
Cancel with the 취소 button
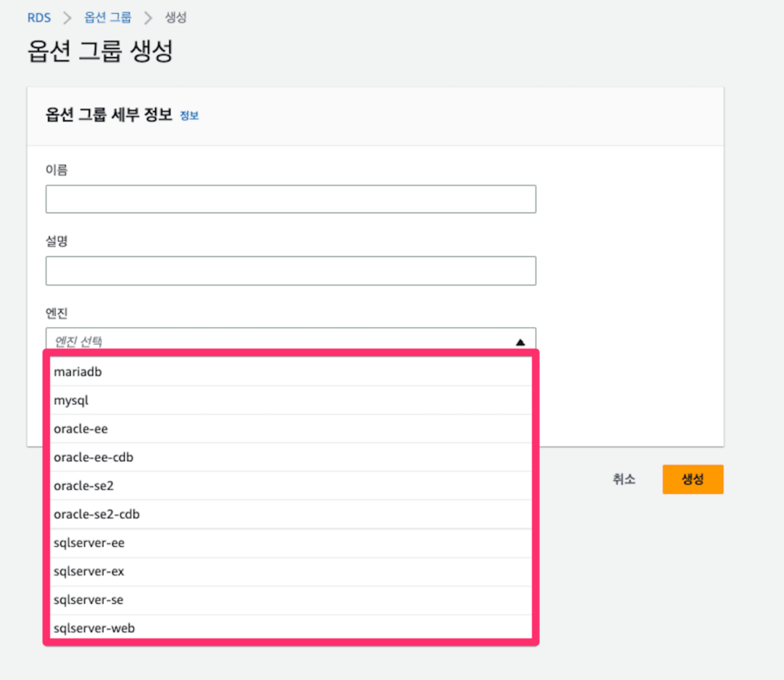click(624, 479)
